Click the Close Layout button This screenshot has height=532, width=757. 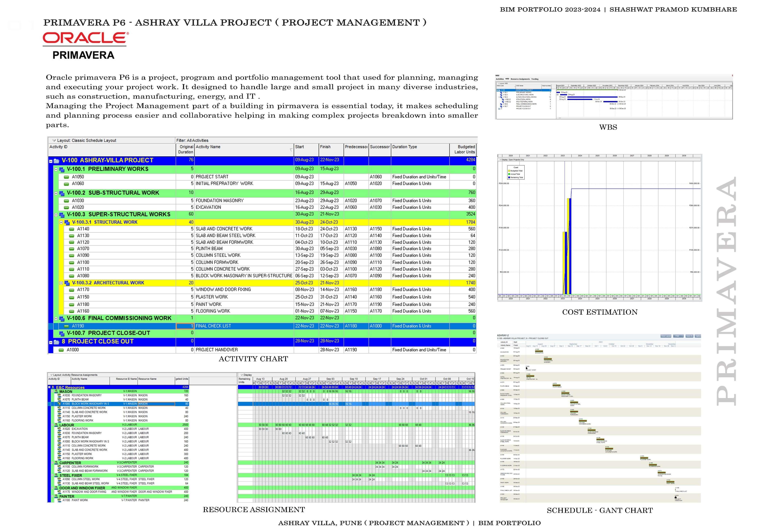[666, 336]
